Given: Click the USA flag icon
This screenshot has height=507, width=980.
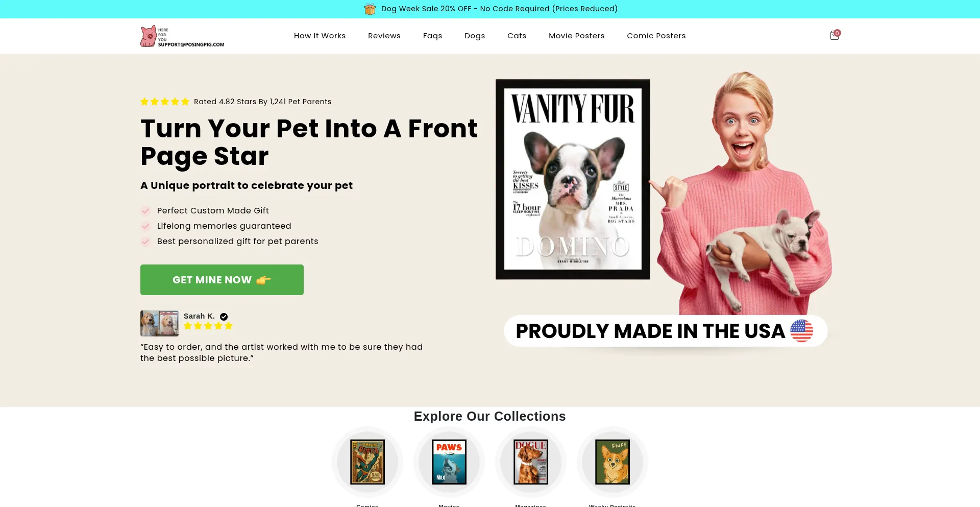Looking at the screenshot, I should [x=801, y=331].
